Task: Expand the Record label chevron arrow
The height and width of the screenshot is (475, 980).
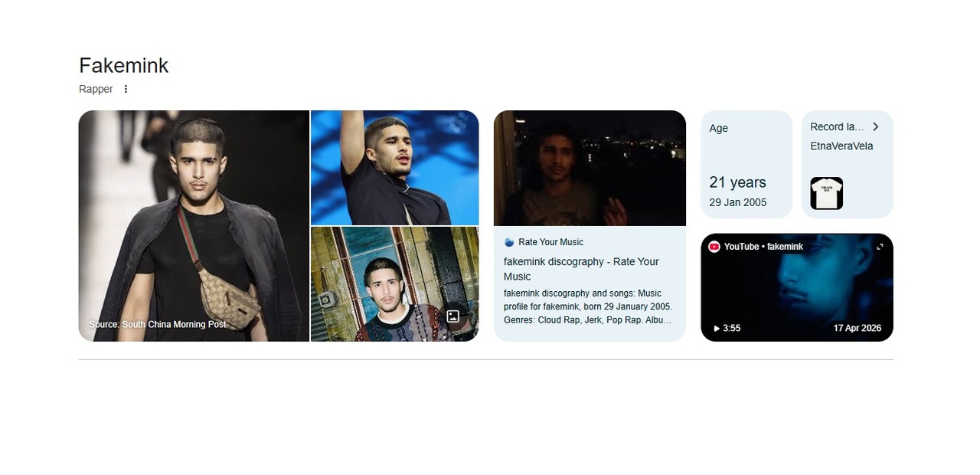Action: 876,127
